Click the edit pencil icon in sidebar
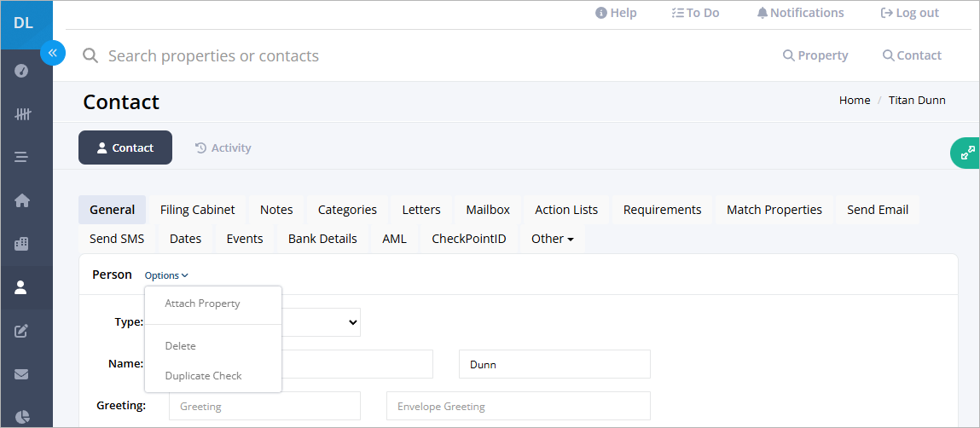The width and height of the screenshot is (980, 428). pos(21,331)
